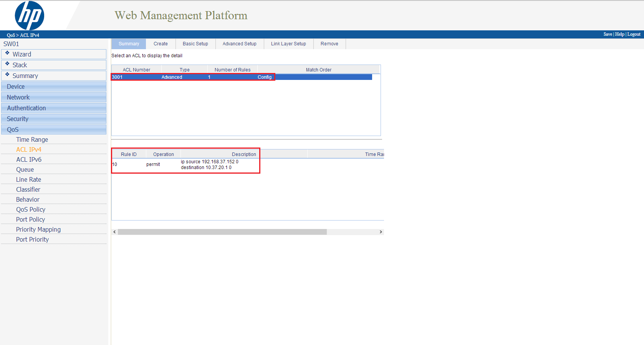Expand the Network menu section
Image resolution: width=644 pixels, height=345 pixels.
pyautogui.click(x=54, y=97)
